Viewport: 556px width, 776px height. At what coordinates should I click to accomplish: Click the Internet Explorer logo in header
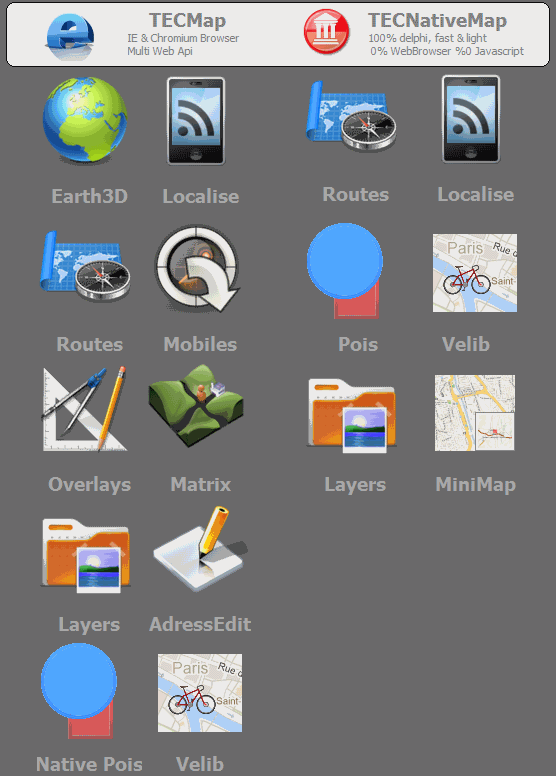pyautogui.click(x=70, y=37)
